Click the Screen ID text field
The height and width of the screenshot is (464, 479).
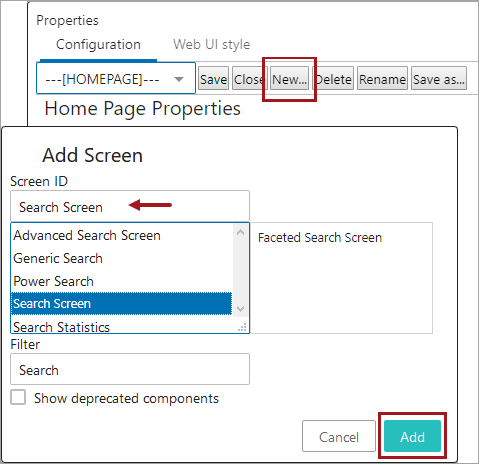pos(130,206)
